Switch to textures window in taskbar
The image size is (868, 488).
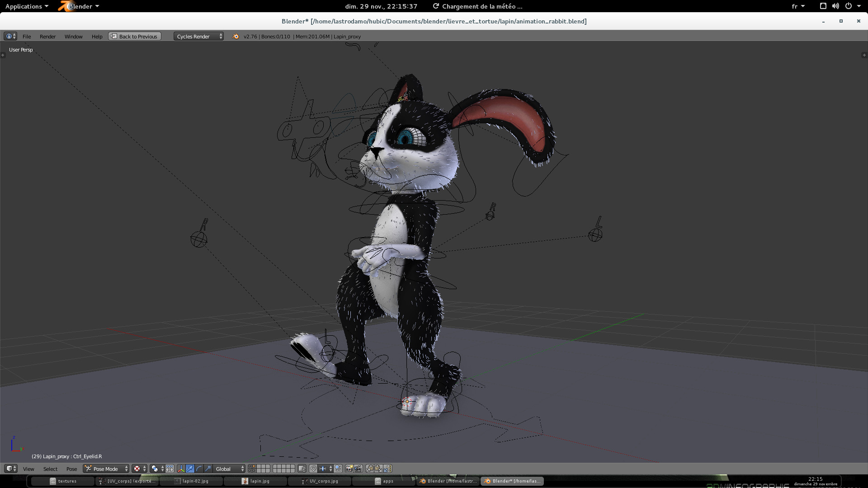(x=63, y=481)
